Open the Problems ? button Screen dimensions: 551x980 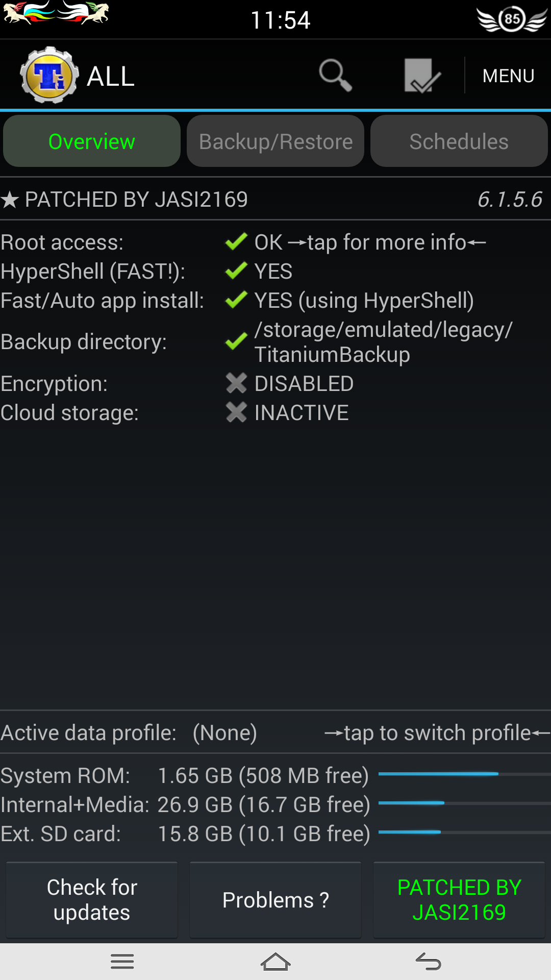click(x=275, y=900)
